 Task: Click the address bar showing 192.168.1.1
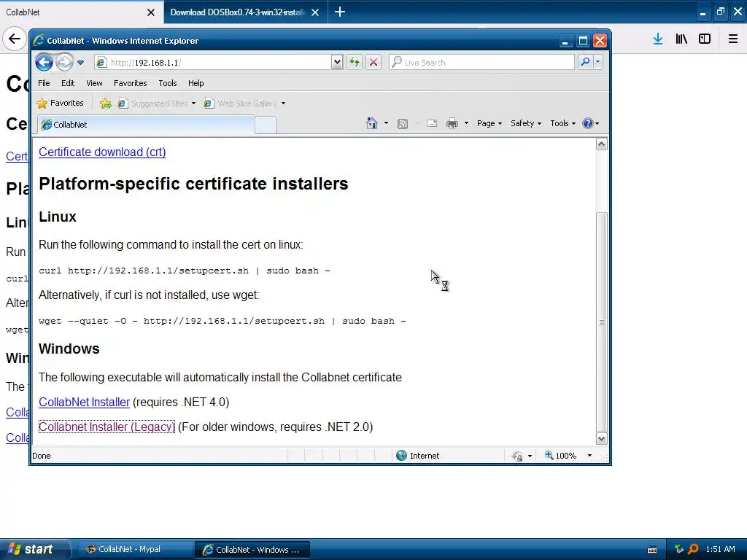(x=212, y=63)
